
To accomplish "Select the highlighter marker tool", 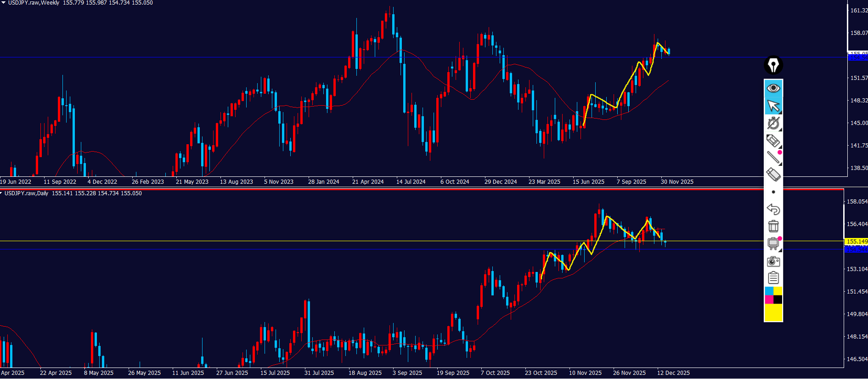I will pos(773,141).
